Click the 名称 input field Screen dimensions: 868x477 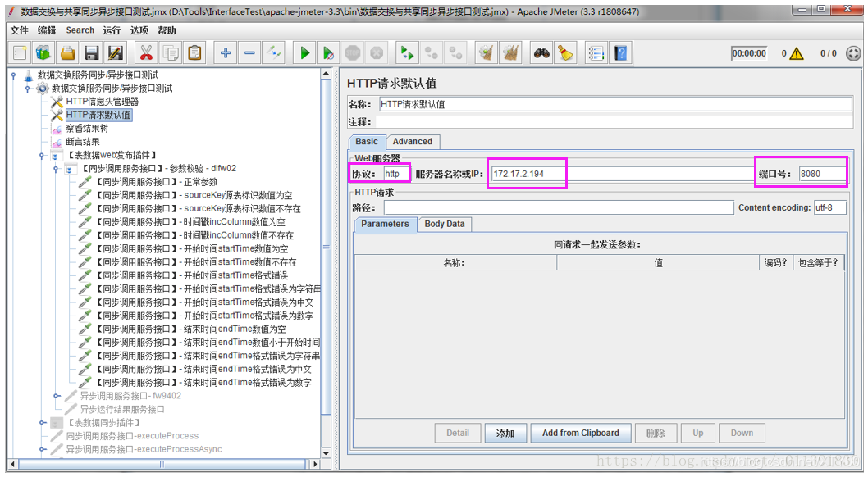pos(615,104)
